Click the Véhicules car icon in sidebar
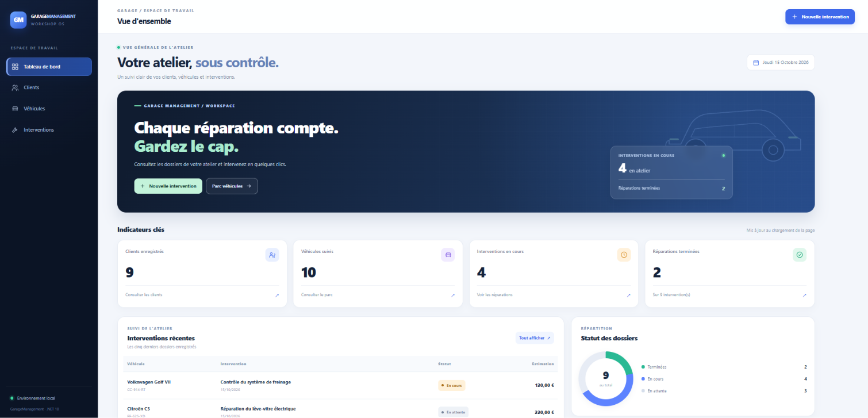 pyautogui.click(x=16, y=109)
